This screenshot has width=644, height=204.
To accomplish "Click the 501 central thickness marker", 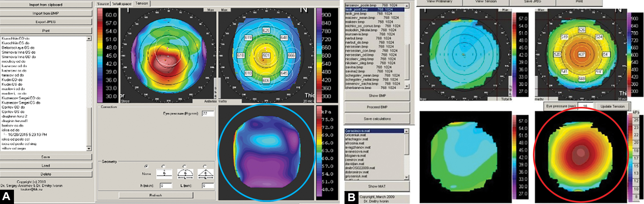I will 266,55.
